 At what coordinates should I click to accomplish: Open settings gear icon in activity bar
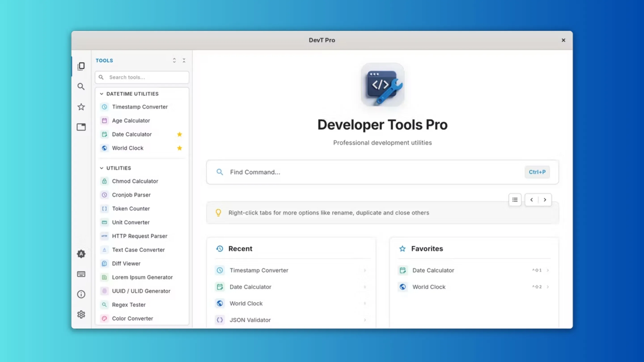[x=81, y=315]
